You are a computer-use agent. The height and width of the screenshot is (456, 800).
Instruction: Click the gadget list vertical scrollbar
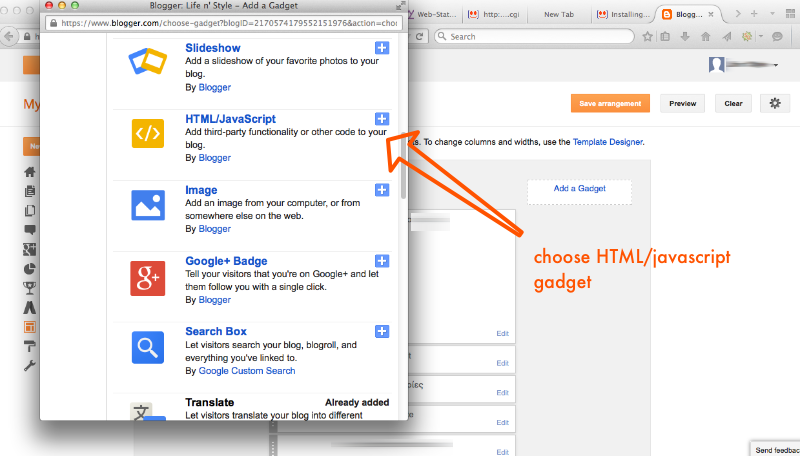pyautogui.click(x=404, y=166)
